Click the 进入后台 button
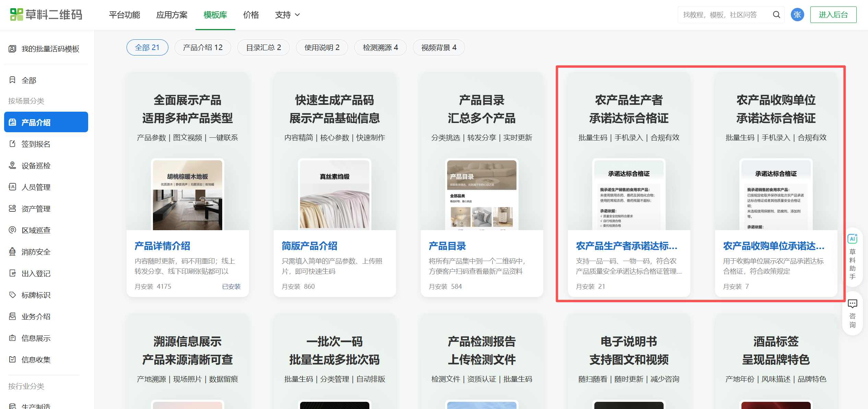 [x=833, y=15]
